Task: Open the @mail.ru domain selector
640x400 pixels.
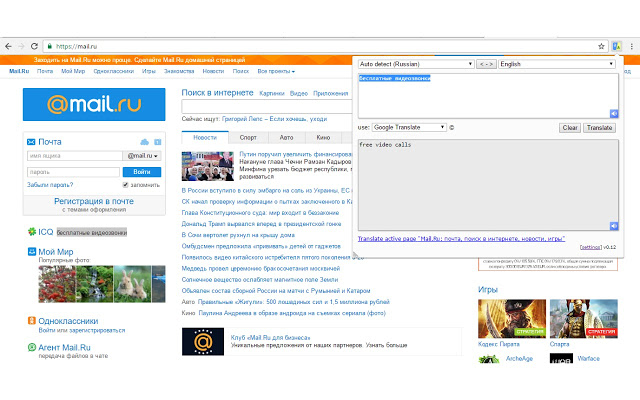Action: click(143, 156)
